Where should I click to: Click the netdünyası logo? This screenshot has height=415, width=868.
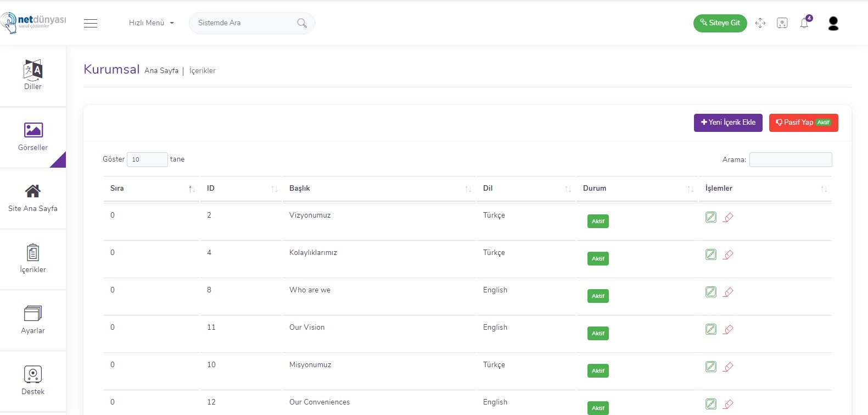coord(33,23)
